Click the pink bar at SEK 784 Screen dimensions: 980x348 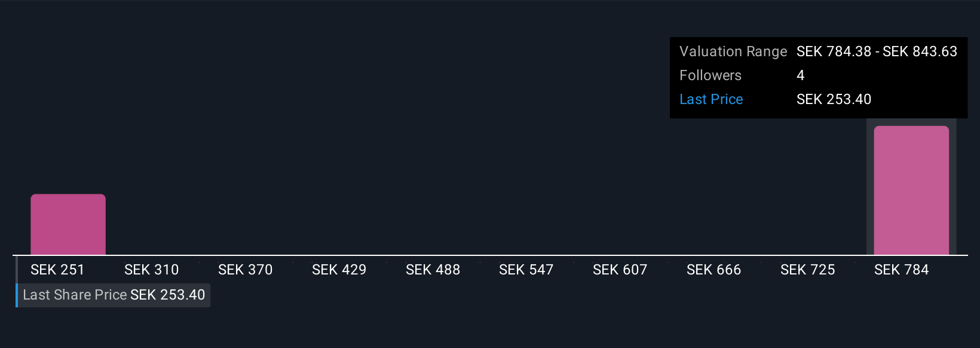pyautogui.click(x=911, y=190)
